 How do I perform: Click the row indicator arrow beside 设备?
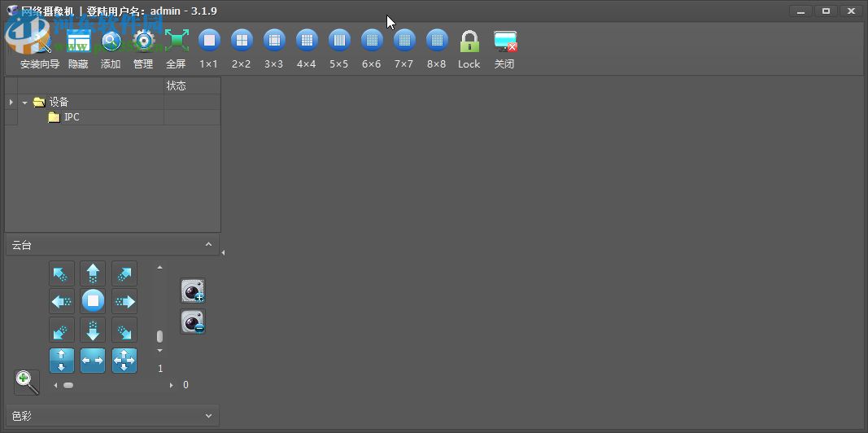11,102
